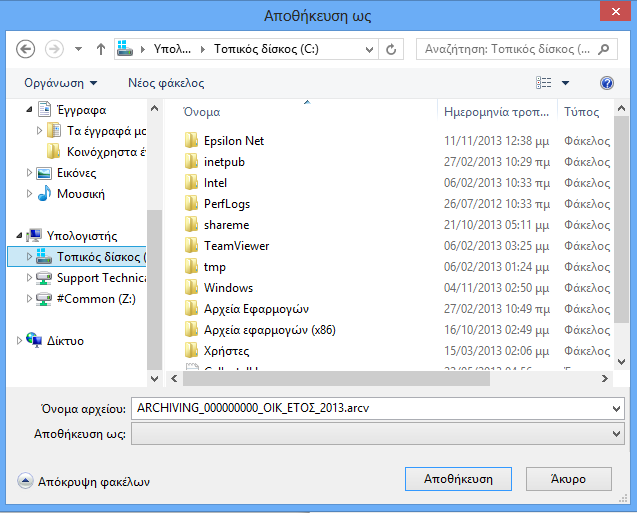Expand Τοπικός δίσκος tree node
Screen dimensions: 637x513
pos(29,257)
